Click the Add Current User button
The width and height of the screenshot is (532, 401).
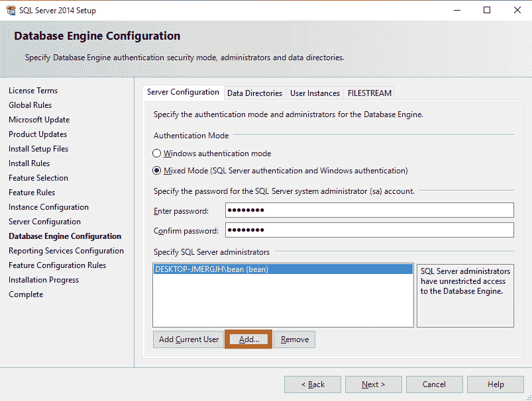tap(187, 339)
